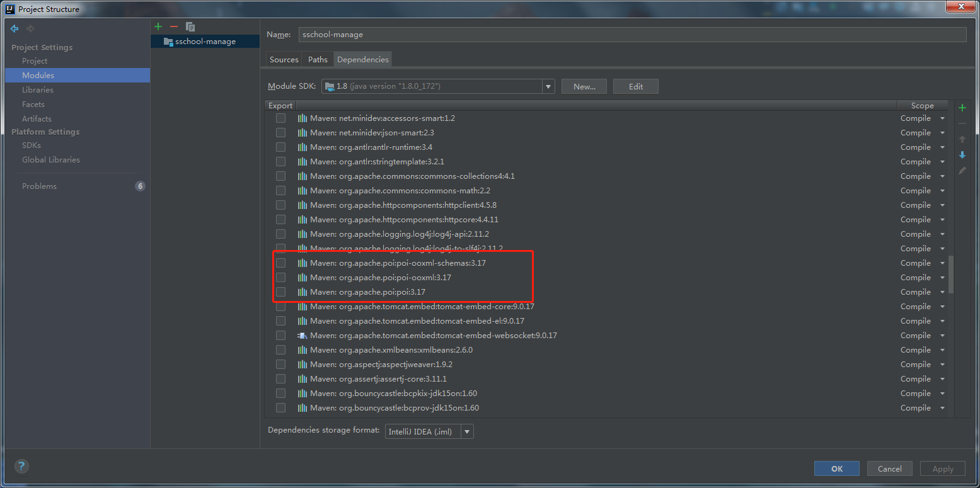Open Project settings in sidebar
Image resolution: width=980 pixels, height=488 pixels.
[35, 61]
